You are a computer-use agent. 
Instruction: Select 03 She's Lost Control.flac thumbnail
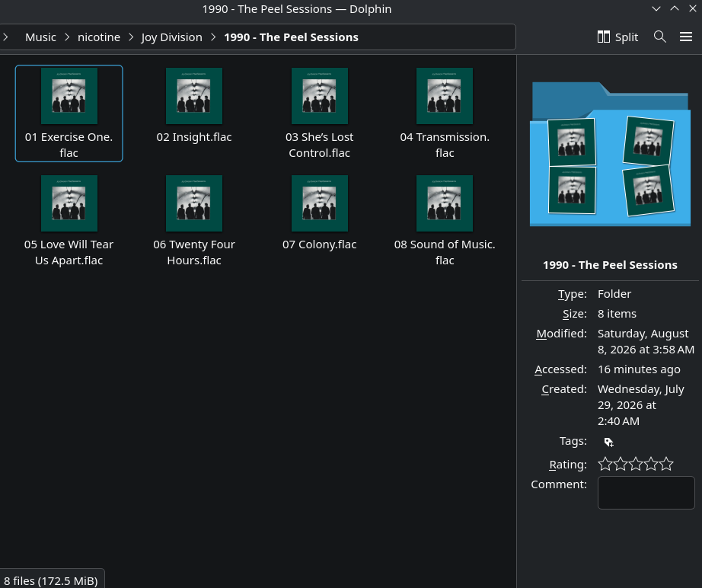tap(320, 96)
